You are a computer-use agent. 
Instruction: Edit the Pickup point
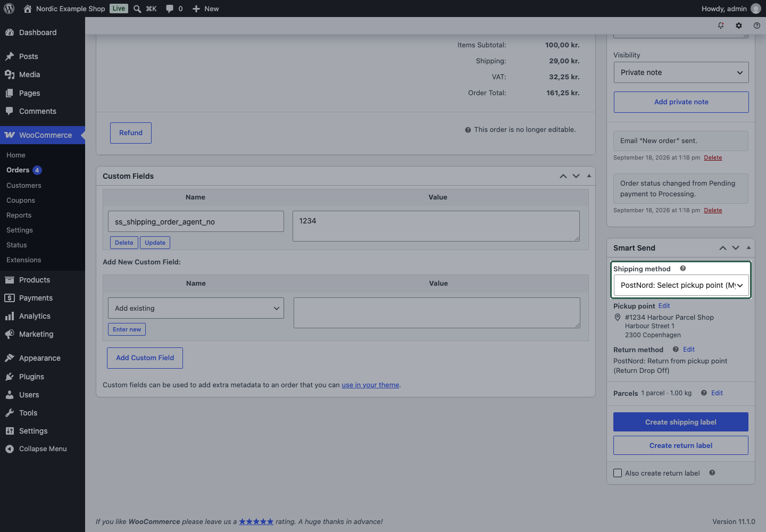tap(664, 306)
